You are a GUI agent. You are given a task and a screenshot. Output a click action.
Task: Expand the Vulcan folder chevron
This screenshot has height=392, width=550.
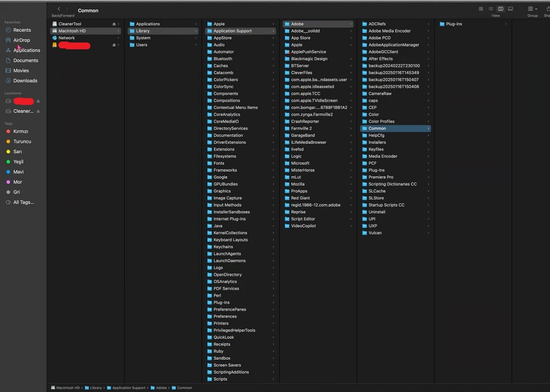point(428,233)
